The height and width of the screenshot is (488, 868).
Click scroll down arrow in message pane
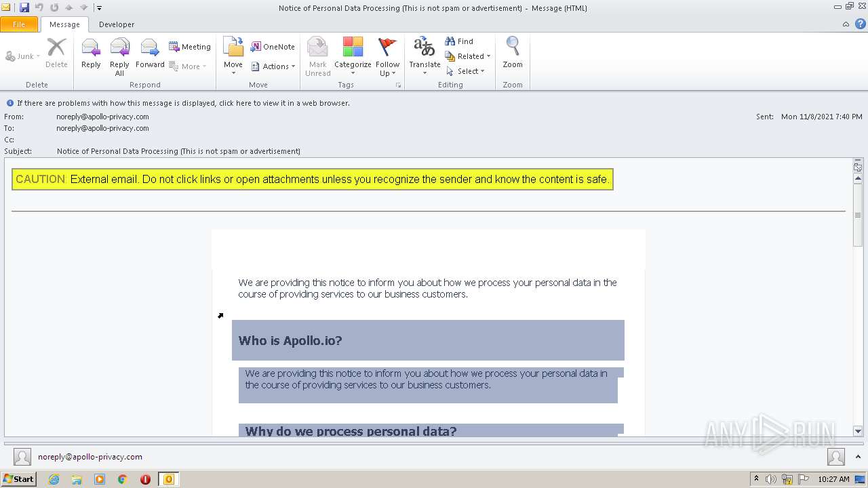(x=858, y=431)
